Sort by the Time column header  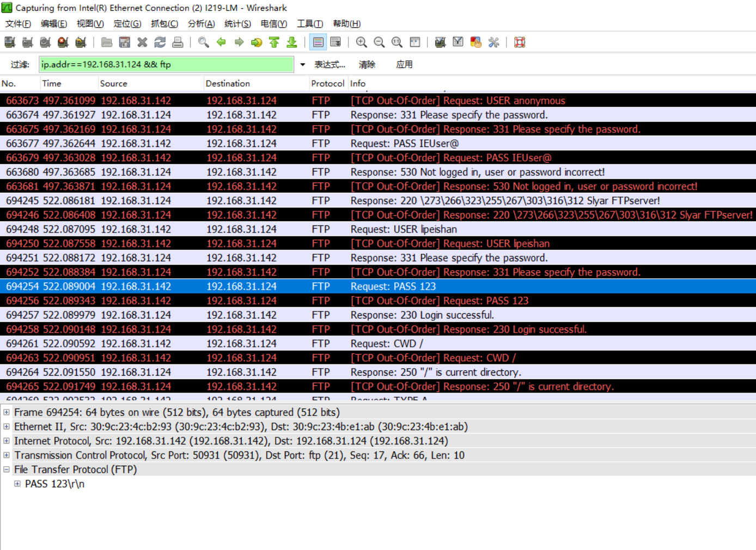coord(69,83)
